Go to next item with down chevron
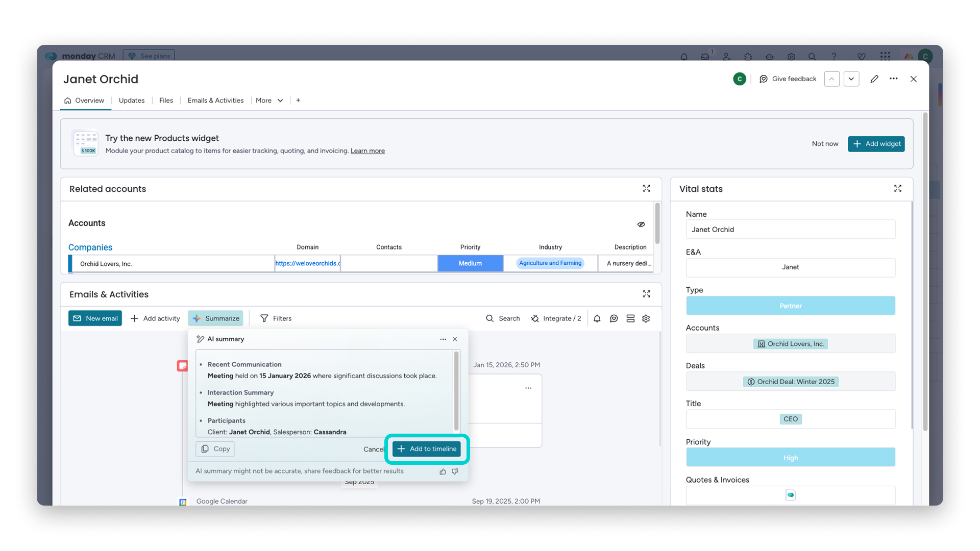Image resolution: width=980 pixels, height=551 pixels. 851,79
